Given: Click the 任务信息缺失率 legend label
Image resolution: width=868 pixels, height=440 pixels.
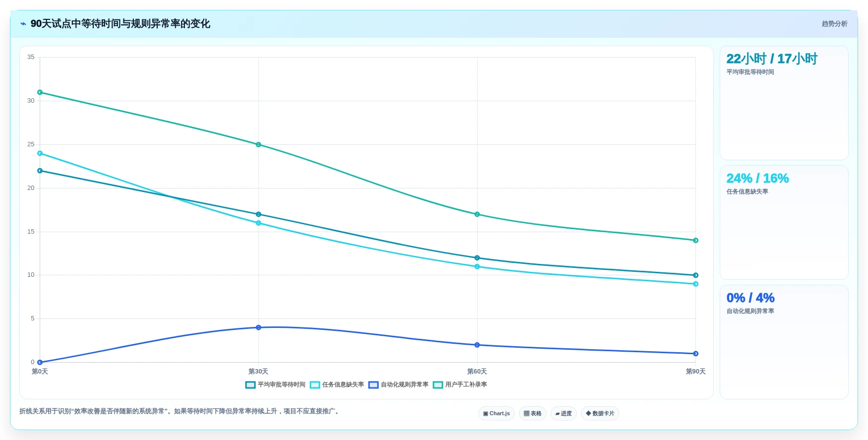Looking at the screenshot, I should (343, 385).
